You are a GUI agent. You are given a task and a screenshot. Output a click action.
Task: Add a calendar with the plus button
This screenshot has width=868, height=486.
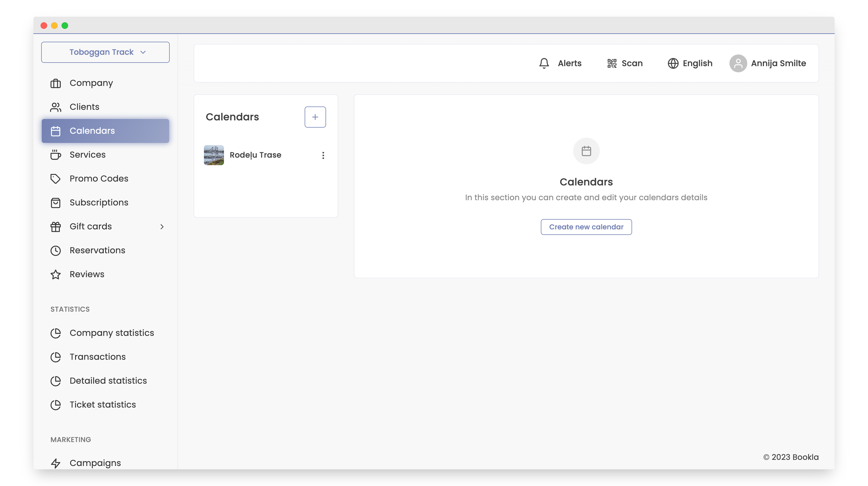tap(315, 117)
